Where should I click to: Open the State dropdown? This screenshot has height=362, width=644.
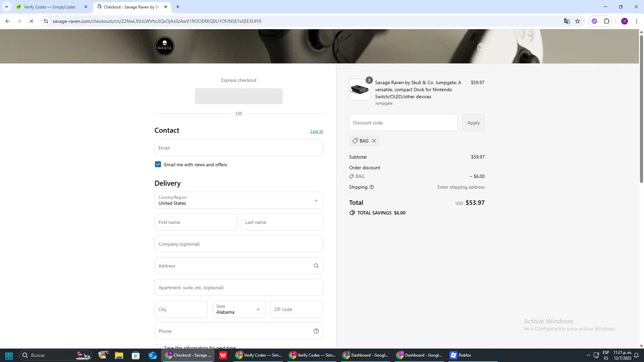click(x=239, y=309)
